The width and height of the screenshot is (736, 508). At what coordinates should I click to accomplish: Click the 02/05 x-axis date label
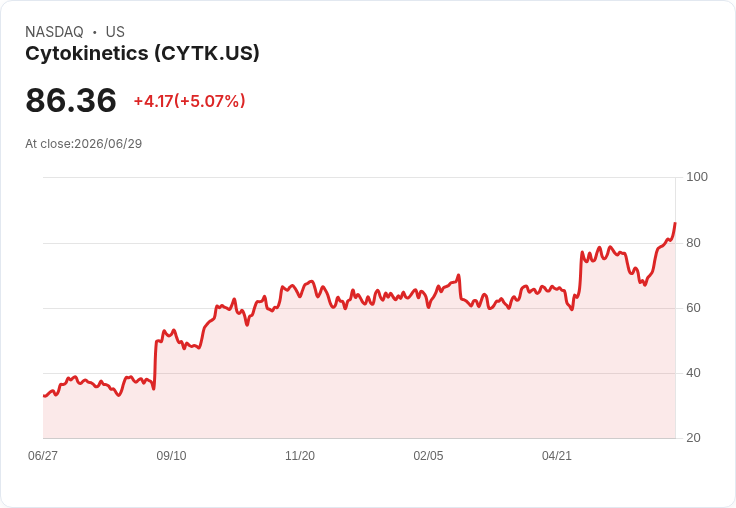(x=428, y=455)
